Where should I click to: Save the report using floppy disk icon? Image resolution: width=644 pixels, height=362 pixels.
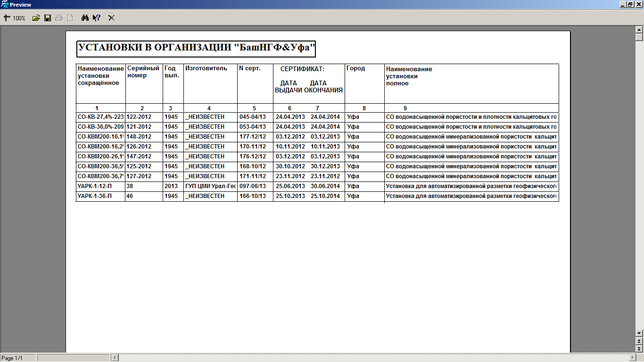pos(48,18)
